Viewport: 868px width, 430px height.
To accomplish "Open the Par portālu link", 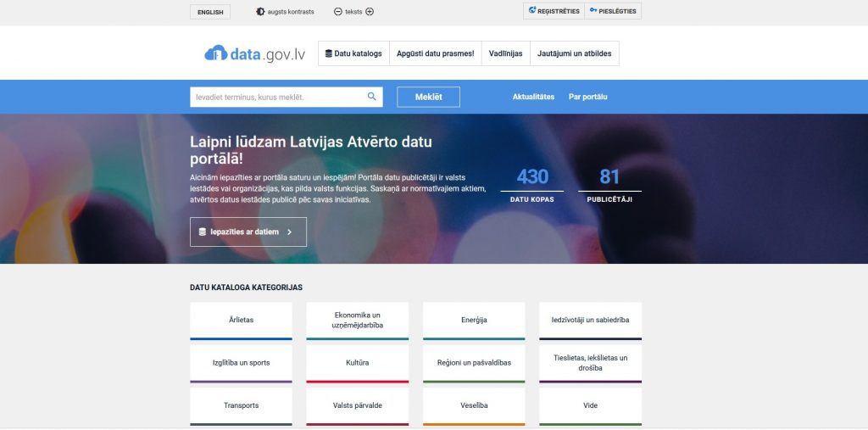I will pyautogui.click(x=587, y=97).
